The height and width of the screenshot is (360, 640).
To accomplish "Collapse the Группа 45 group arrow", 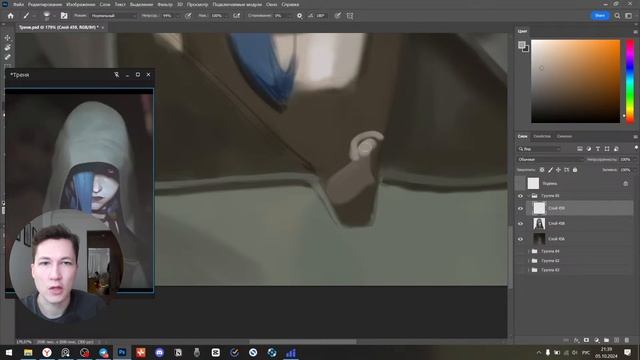I will [x=529, y=196].
